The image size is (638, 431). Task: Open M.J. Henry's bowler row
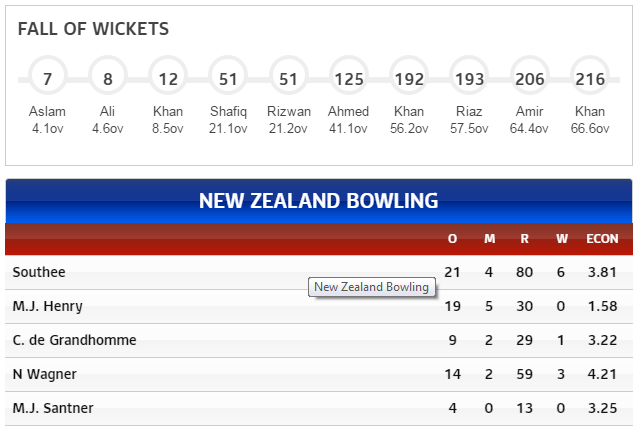pos(319,306)
